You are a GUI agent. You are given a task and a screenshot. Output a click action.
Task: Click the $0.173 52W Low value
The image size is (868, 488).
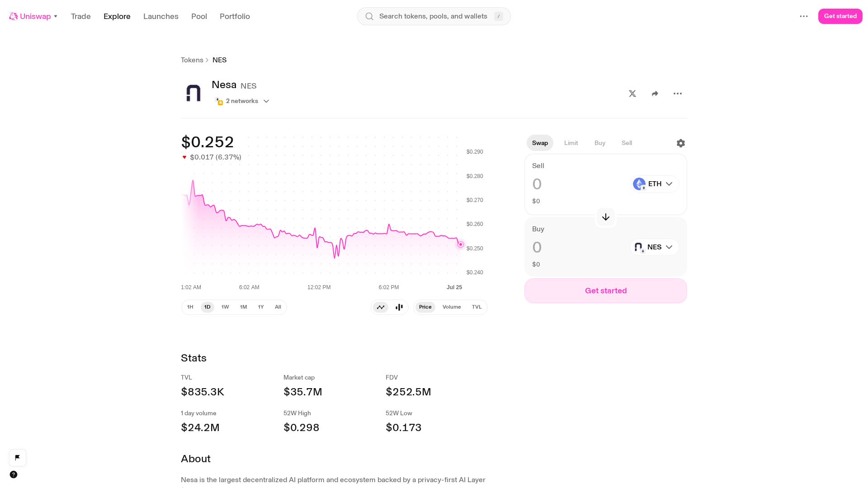click(404, 427)
